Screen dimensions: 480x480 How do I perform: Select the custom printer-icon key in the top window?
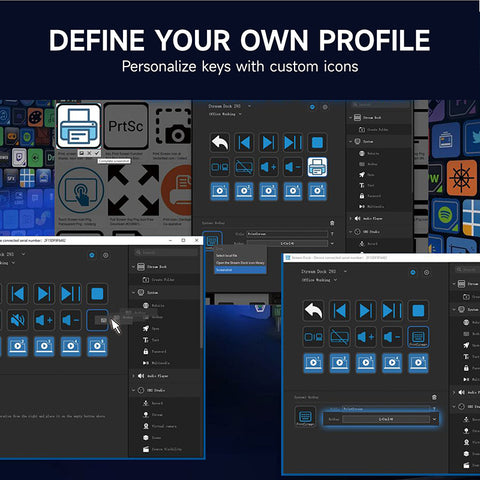317,167
